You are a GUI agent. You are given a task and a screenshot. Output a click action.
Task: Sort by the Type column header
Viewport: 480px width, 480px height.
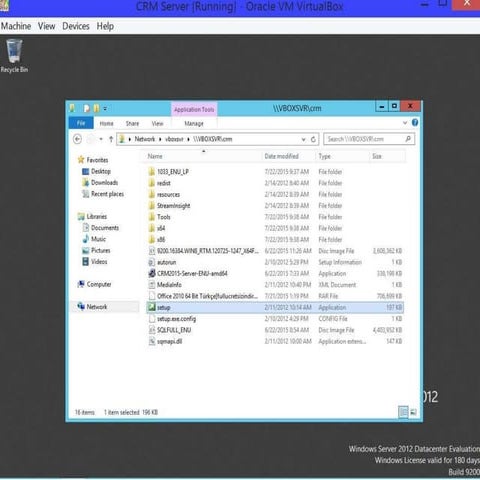324,156
